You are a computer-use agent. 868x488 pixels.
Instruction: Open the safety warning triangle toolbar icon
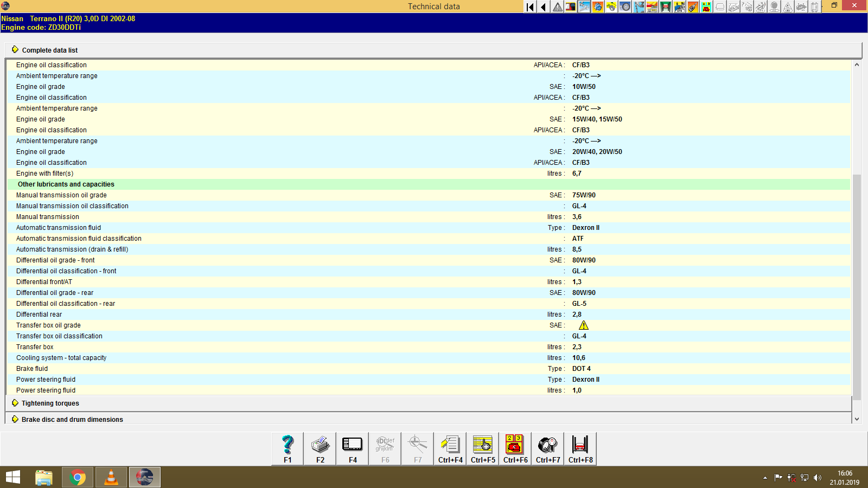pos(557,7)
